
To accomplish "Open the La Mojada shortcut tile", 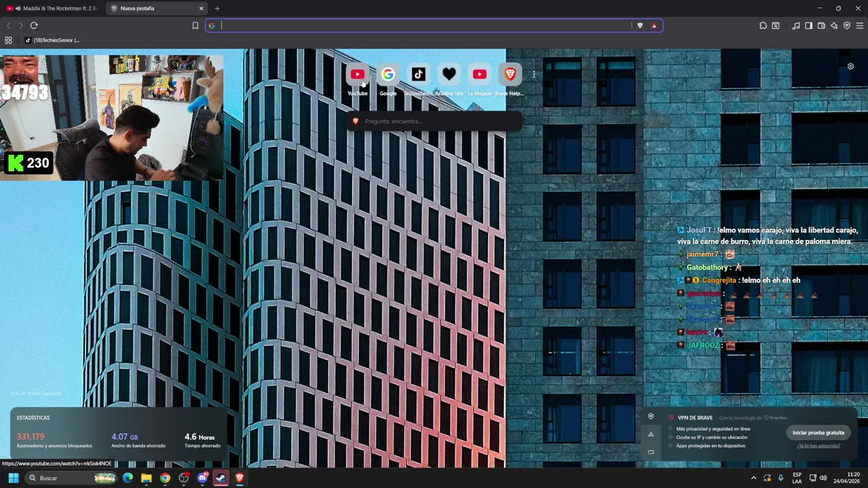I will click(479, 75).
